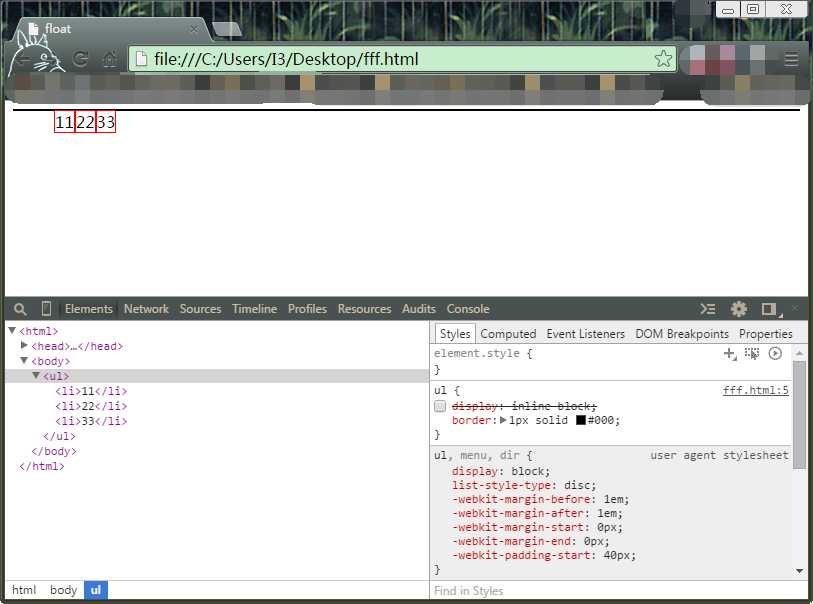Collapse the ul node

[36, 375]
